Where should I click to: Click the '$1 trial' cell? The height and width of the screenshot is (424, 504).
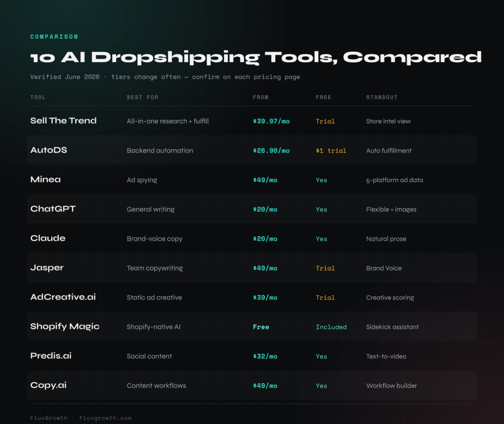(331, 151)
